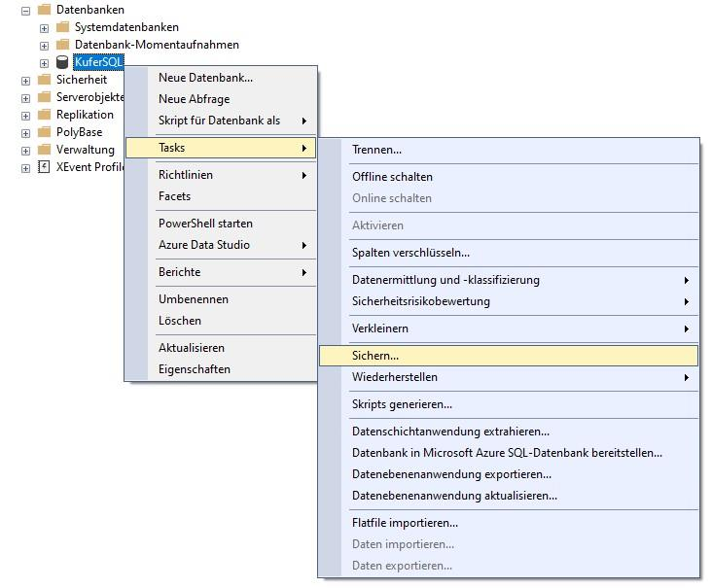712x588 pixels.
Task: Choose Spalten verschlüsseln... entry
Action: [509, 253]
